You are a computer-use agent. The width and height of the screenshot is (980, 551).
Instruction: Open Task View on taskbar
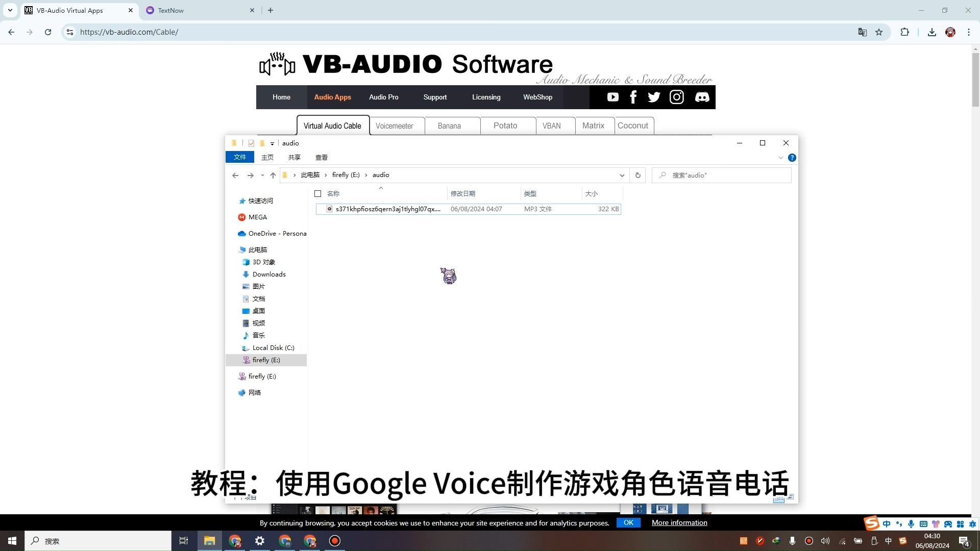184,541
